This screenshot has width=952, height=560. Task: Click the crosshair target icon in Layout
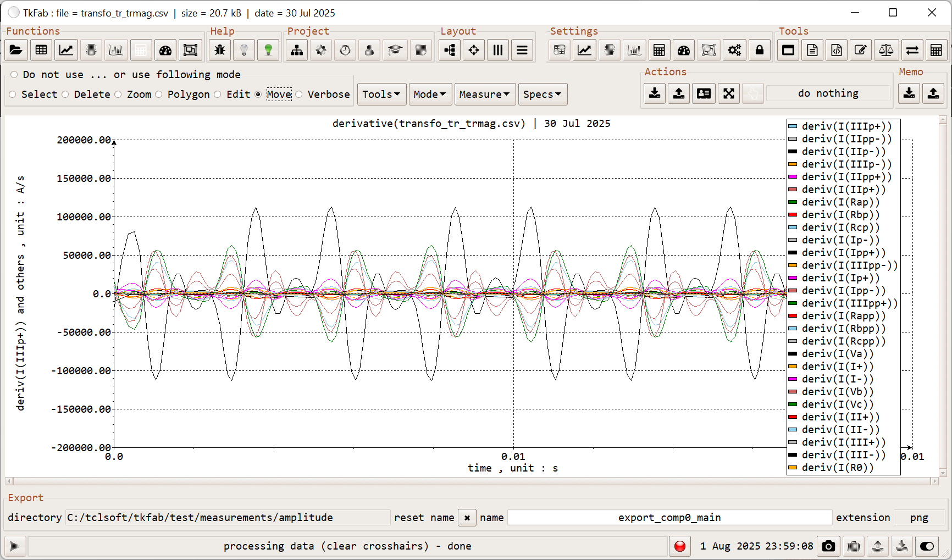[x=473, y=51]
